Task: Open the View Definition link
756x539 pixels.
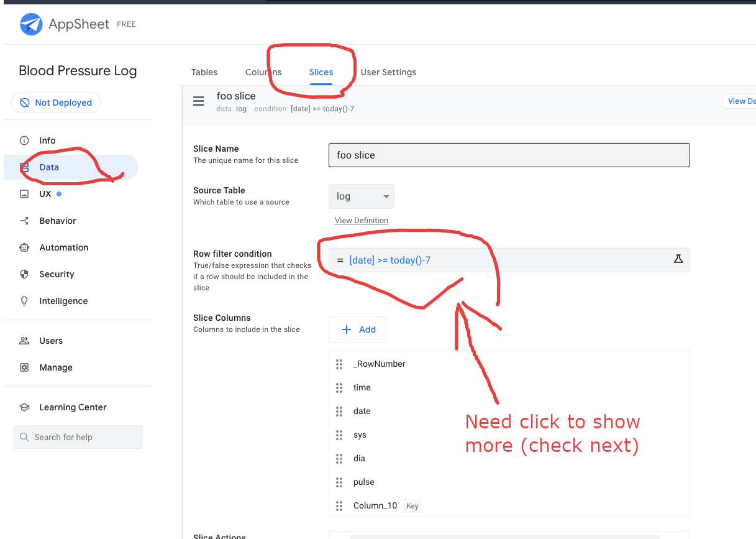Action: click(362, 221)
